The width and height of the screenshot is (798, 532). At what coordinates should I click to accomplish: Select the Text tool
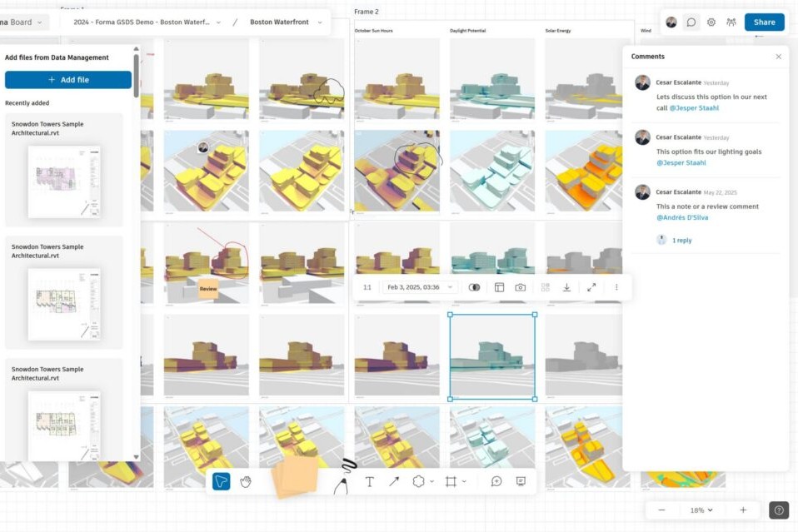click(x=369, y=481)
